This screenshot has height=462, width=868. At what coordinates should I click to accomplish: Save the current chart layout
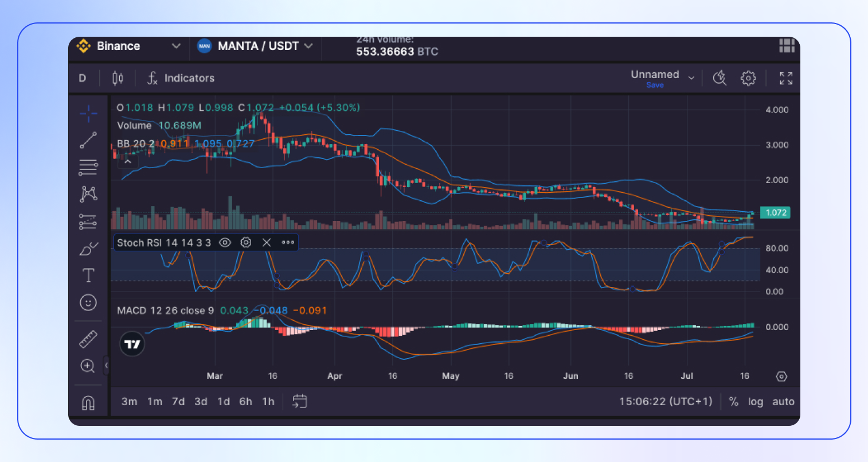tap(654, 84)
